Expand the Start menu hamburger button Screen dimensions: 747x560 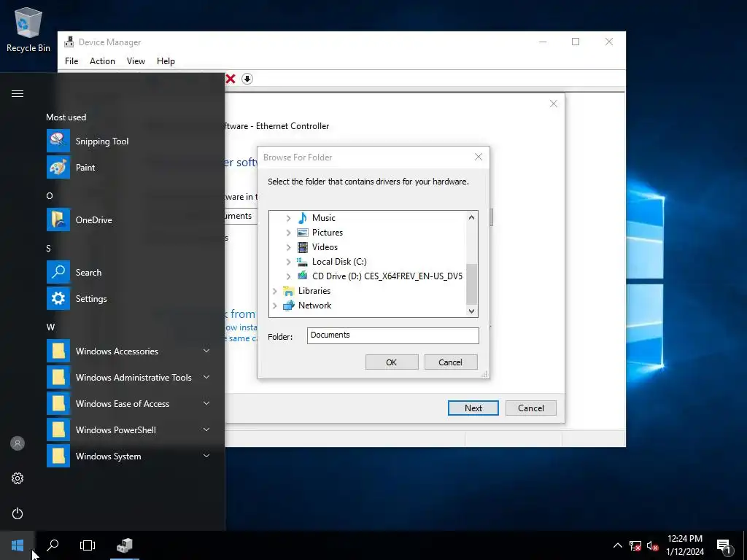(x=18, y=94)
